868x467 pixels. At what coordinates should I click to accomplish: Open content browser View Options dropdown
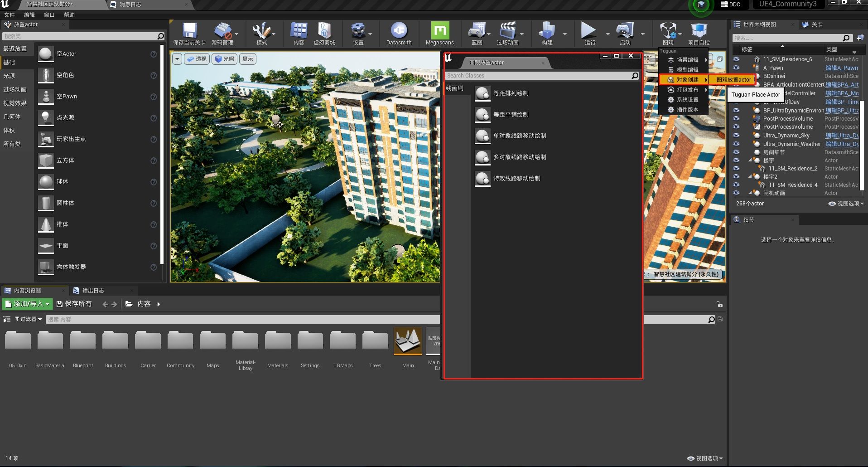pos(705,458)
